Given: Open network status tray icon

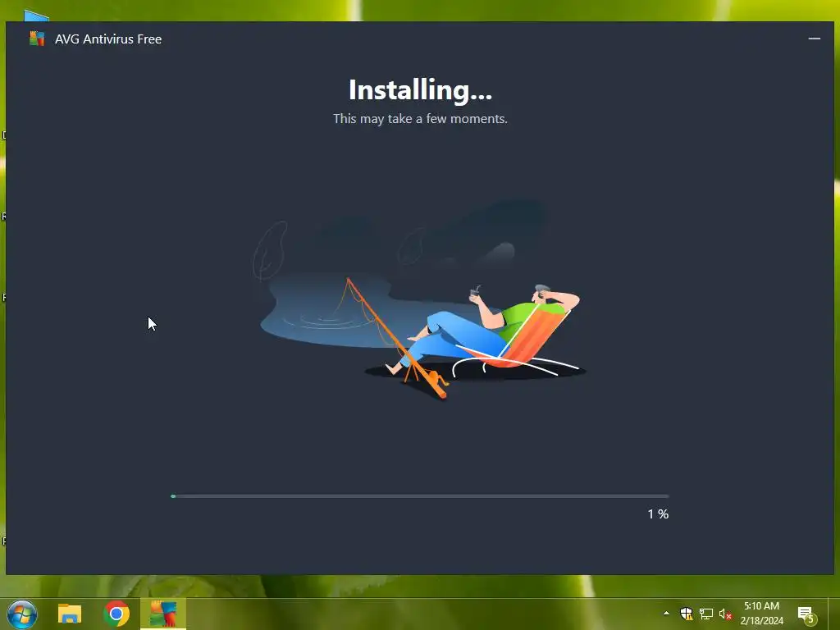Looking at the screenshot, I should pyautogui.click(x=706, y=614).
